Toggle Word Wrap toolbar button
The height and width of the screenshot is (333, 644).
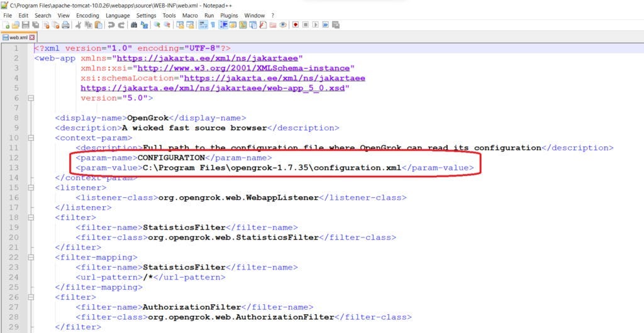click(x=203, y=25)
